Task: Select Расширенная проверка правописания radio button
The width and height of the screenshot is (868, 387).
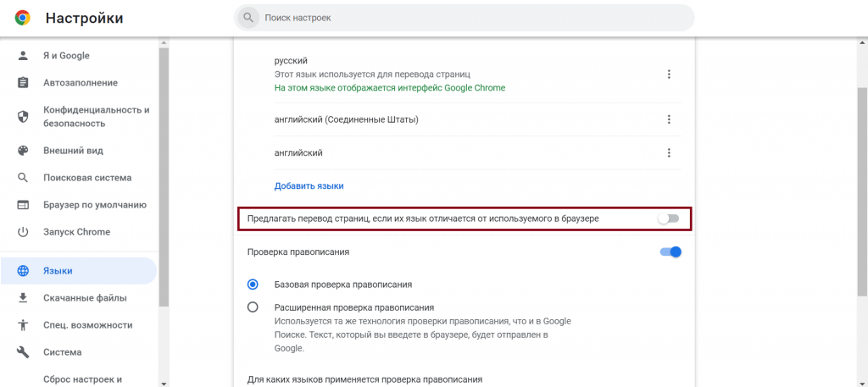Action: 253,307
